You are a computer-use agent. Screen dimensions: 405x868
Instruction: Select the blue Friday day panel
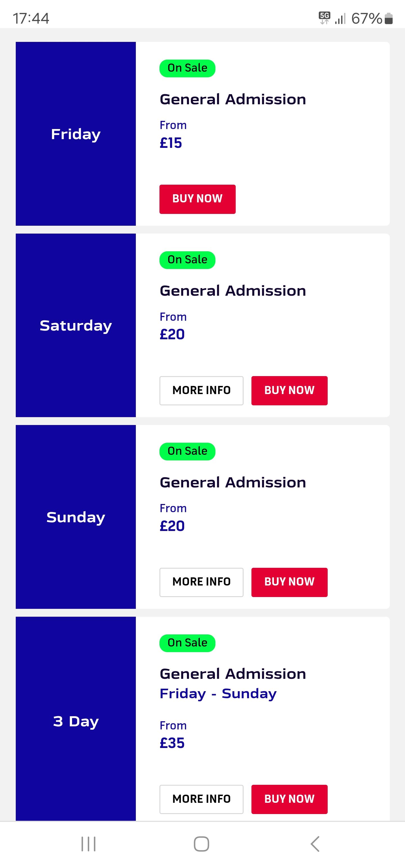(x=76, y=134)
